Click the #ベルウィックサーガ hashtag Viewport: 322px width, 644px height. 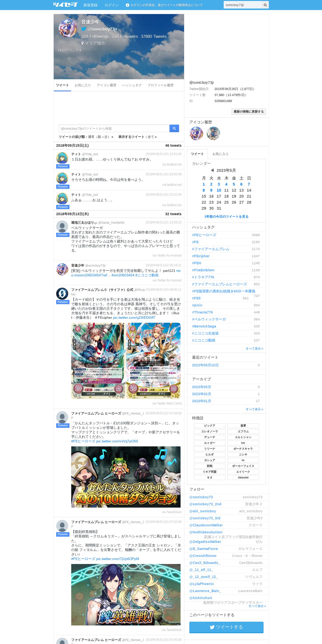click(x=209, y=319)
